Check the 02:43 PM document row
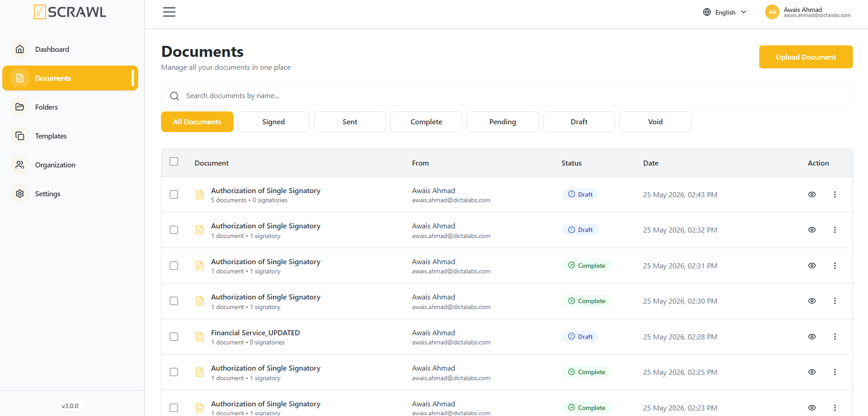The image size is (868, 416). (x=174, y=194)
